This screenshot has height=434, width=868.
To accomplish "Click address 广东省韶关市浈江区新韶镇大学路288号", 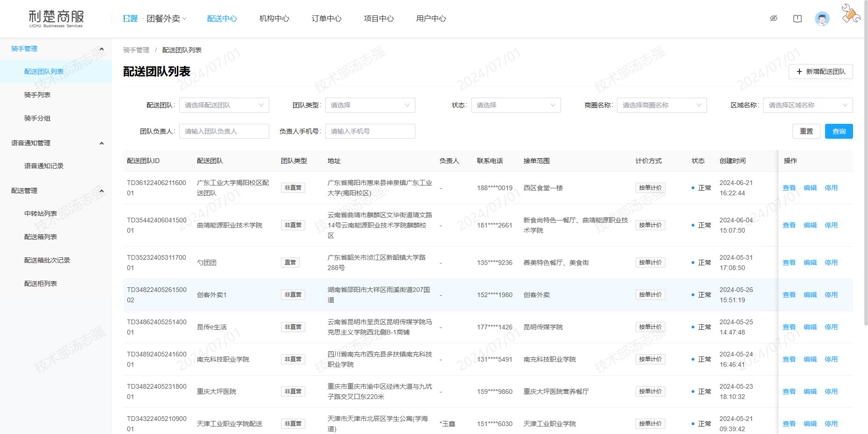I will tap(377, 263).
